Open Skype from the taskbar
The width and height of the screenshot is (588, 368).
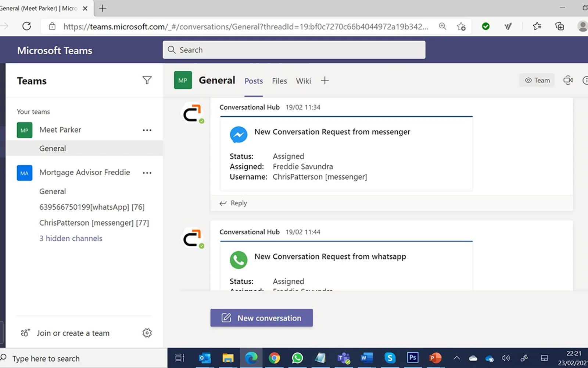[390, 358]
